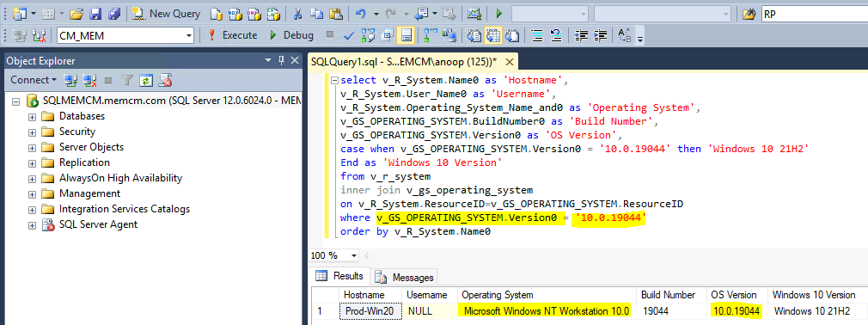Toggle Include Actual Execution Plan
868x325 pixels.
(430, 35)
